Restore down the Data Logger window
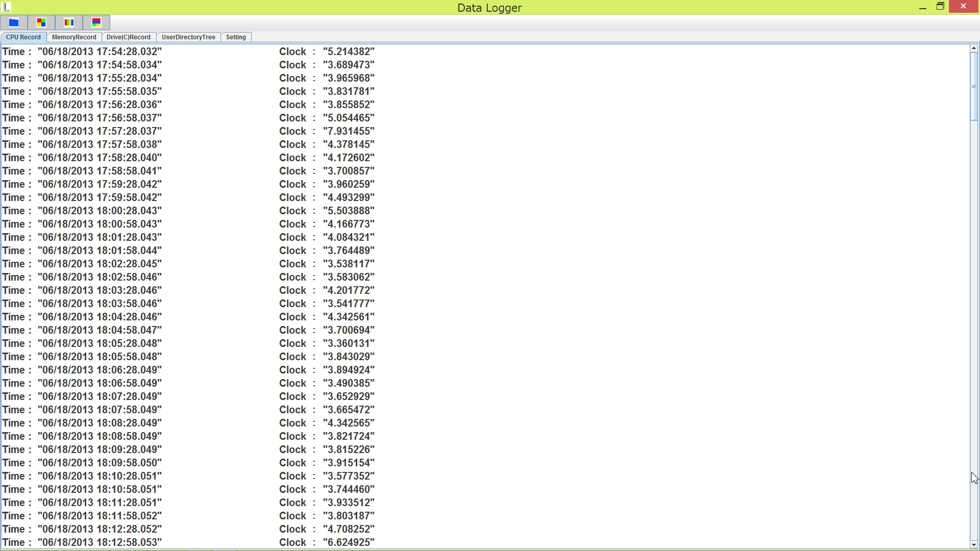This screenshot has width=980, height=551. click(x=940, y=7)
